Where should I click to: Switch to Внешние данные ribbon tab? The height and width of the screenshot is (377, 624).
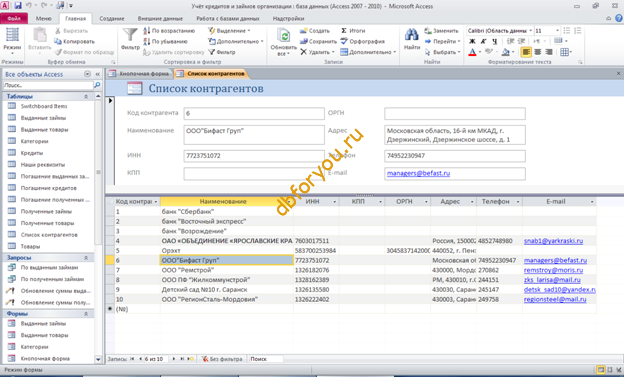160,18
